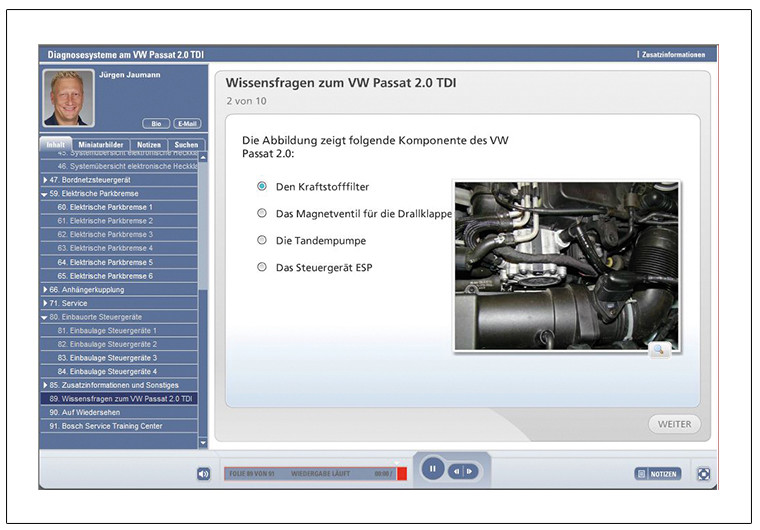
Task: Open slide 62. Elektrische Parkbremse 3
Action: click(119, 234)
